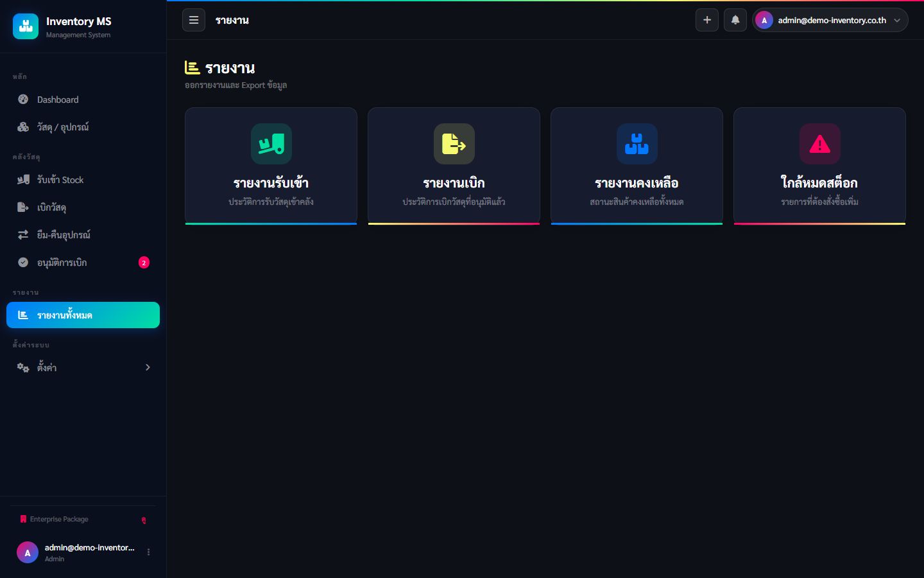Click the รับเข้า Stock dolly icon
This screenshot has width=924, height=578.
tap(23, 180)
